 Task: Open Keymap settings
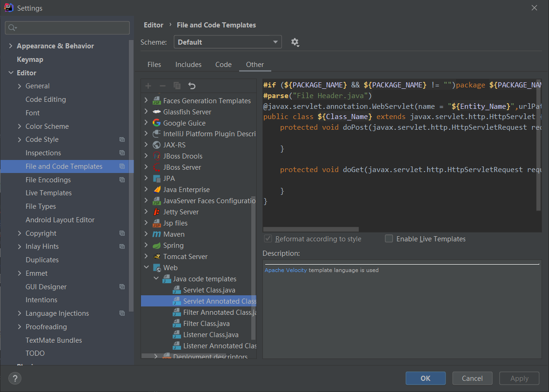(30, 60)
